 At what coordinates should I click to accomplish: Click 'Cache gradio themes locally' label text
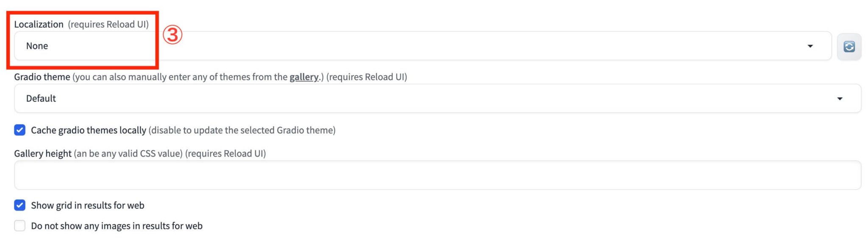point(88,130)
